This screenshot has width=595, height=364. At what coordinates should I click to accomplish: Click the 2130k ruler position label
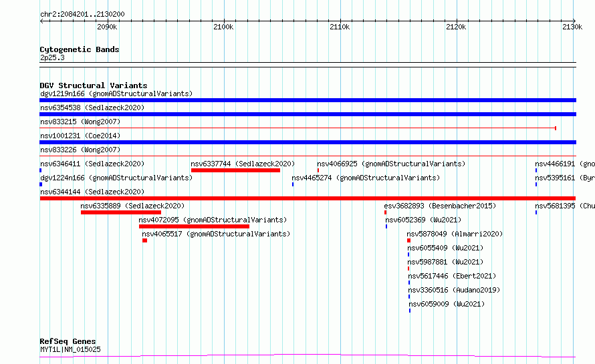[x=572, y=27]
